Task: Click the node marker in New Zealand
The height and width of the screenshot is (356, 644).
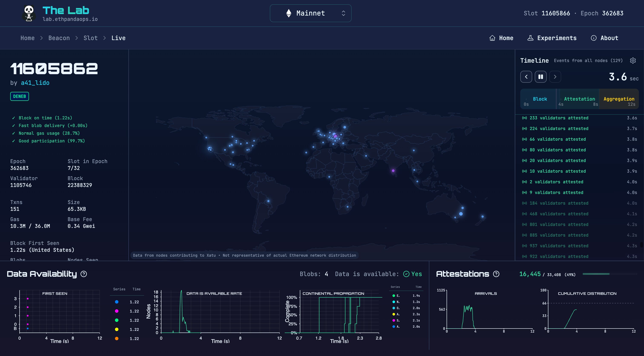Action: [x=483, y=217]
